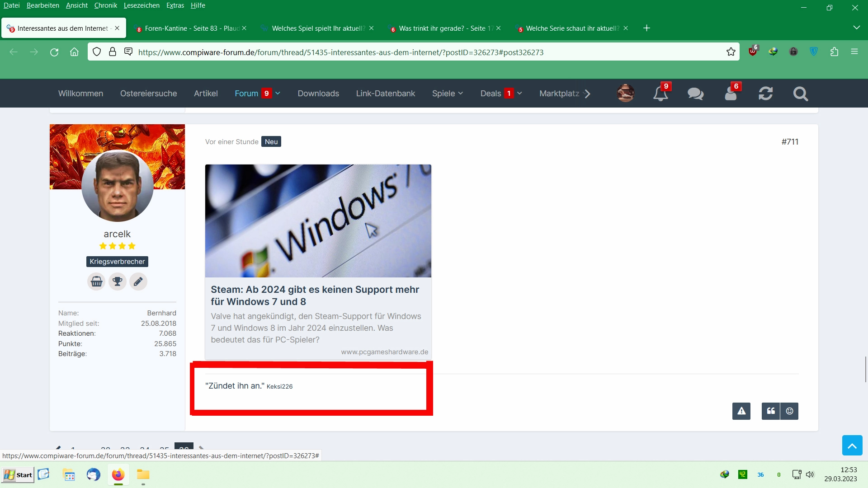This screenshot has height=488, width=868.
Task: Open the Windows Start menu
Action: (x=18, y=475)
